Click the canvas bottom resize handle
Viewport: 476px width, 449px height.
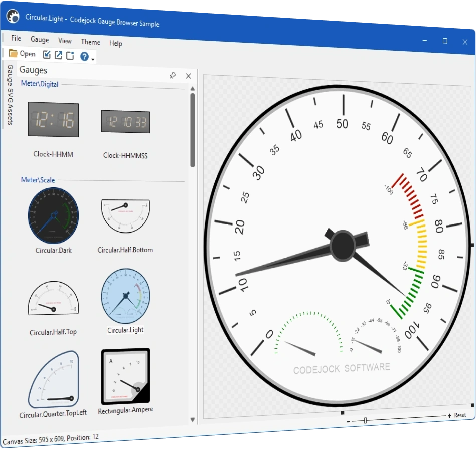coord(343,412)
